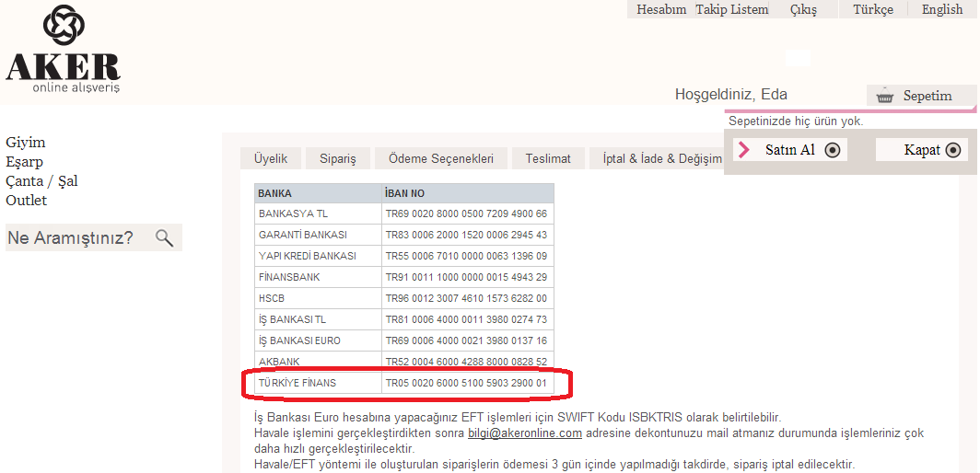This screenshot has height=473, width=980.
Task: Click the Kapat button
Action: [x=922, y=150]
